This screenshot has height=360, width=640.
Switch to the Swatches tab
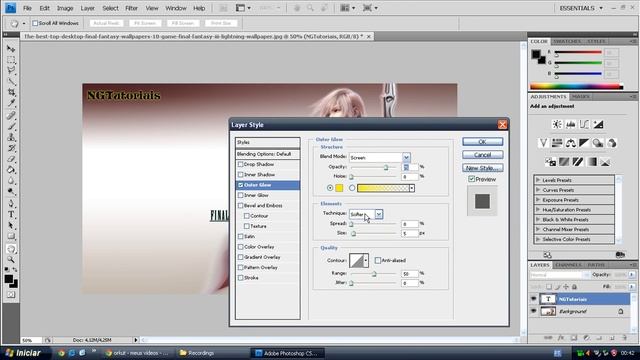point(567,41)
